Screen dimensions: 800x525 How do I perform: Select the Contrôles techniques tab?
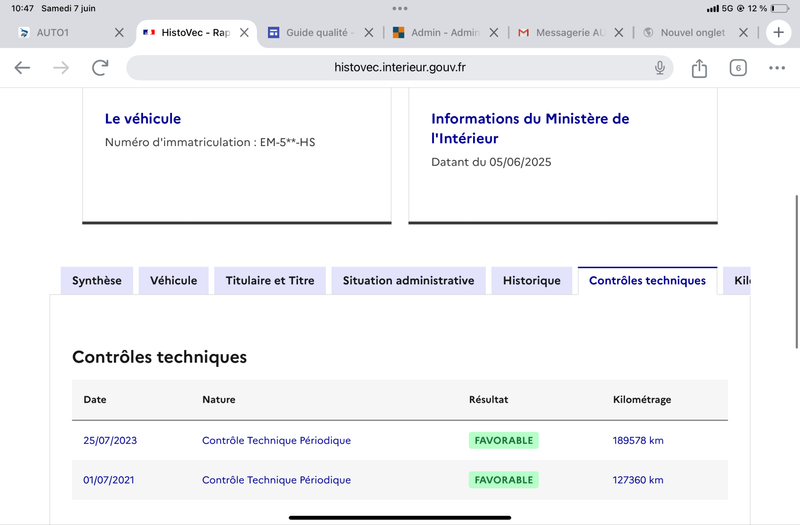[647, 281]
